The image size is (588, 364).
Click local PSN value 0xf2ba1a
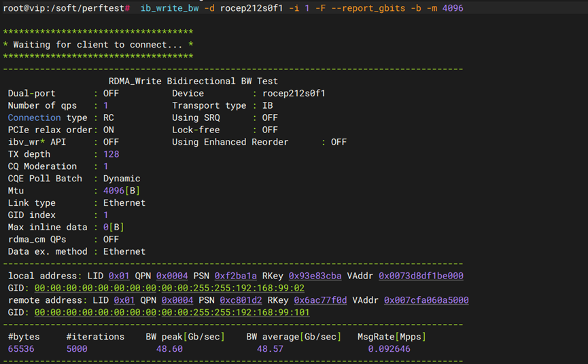[235, 276]
